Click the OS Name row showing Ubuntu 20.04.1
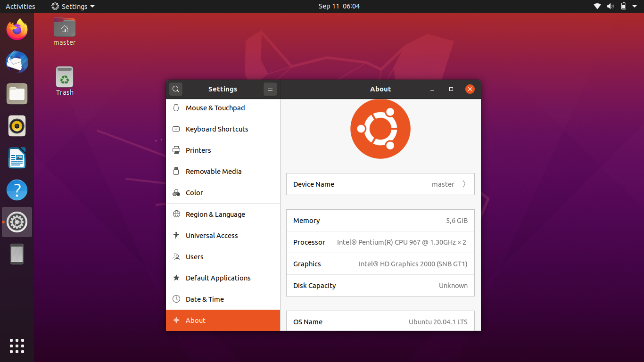This screenshot has height=362, width=644. coord(380,321)
